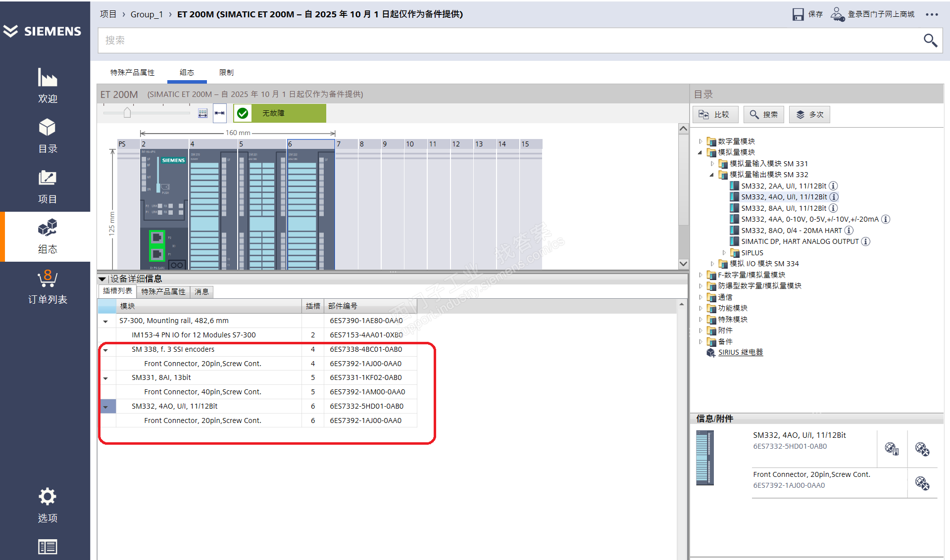The width and height of the screenshot is (950, 560).
Task: Collapse the S7-300 Mounting rail row
Action: (105, 321)
